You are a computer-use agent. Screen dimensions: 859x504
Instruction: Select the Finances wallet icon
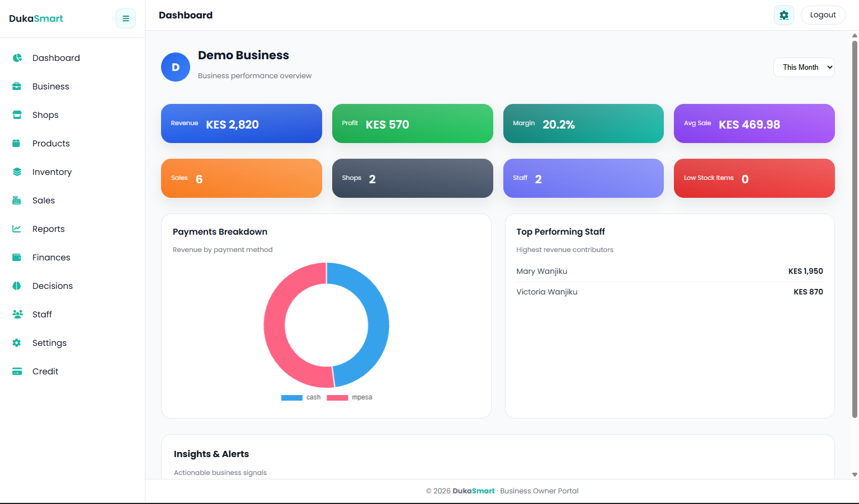click(17, 257)
